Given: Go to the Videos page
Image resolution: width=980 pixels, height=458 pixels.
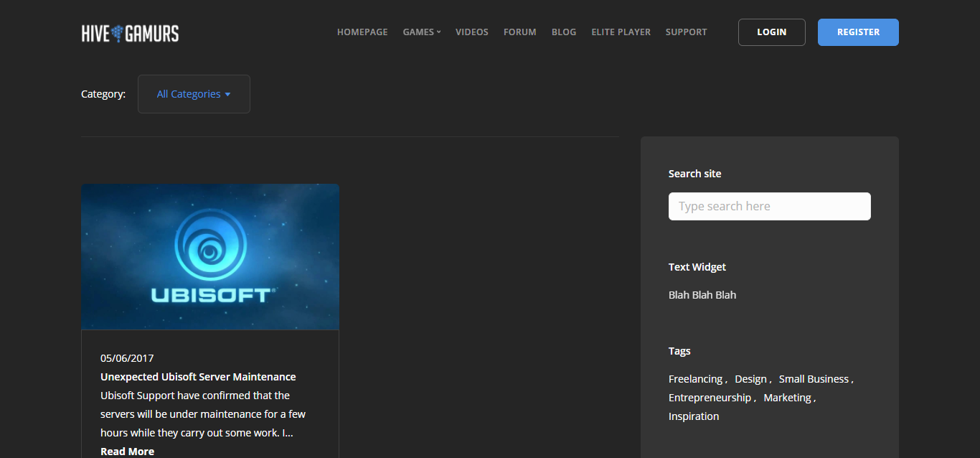Looking at the screenshot, I should [472, 32].
